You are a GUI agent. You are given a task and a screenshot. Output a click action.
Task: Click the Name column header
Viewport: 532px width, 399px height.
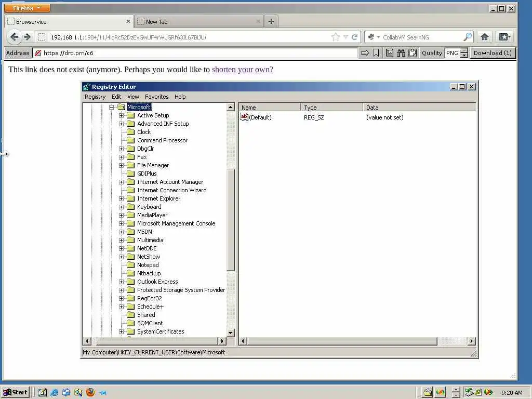click(x=270, y=107)
